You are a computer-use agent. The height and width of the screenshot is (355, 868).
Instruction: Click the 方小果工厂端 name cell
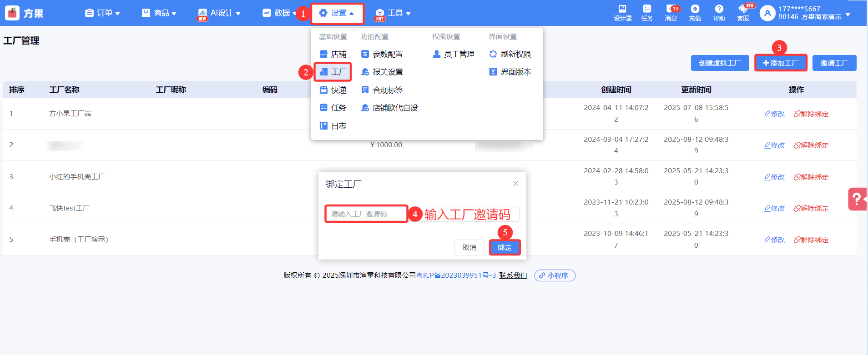[70, 114]
